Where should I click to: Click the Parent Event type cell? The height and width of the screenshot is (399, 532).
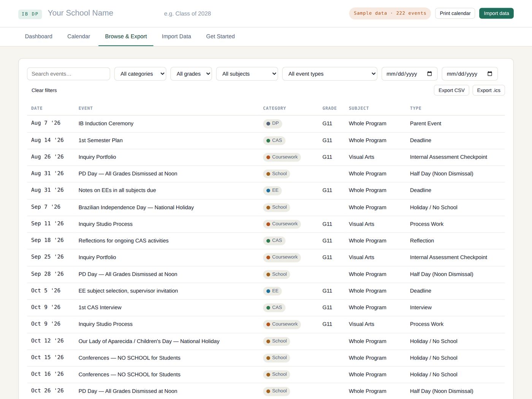426,123
